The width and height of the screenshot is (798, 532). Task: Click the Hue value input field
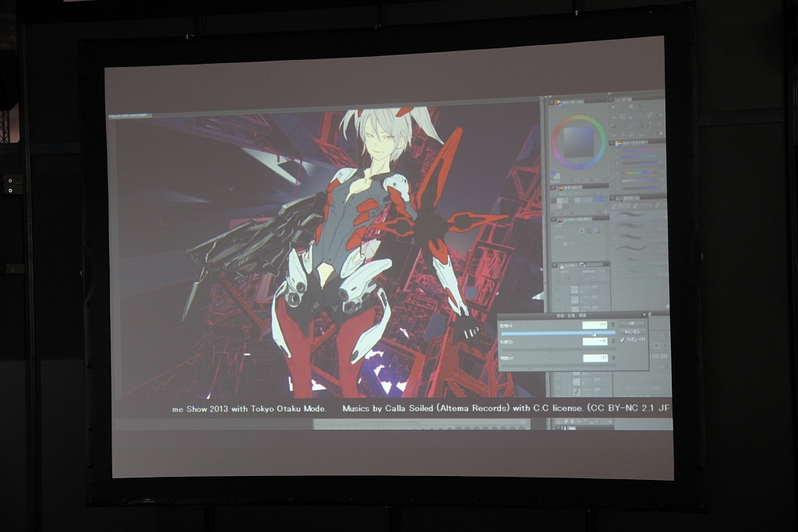coord(595,325)
